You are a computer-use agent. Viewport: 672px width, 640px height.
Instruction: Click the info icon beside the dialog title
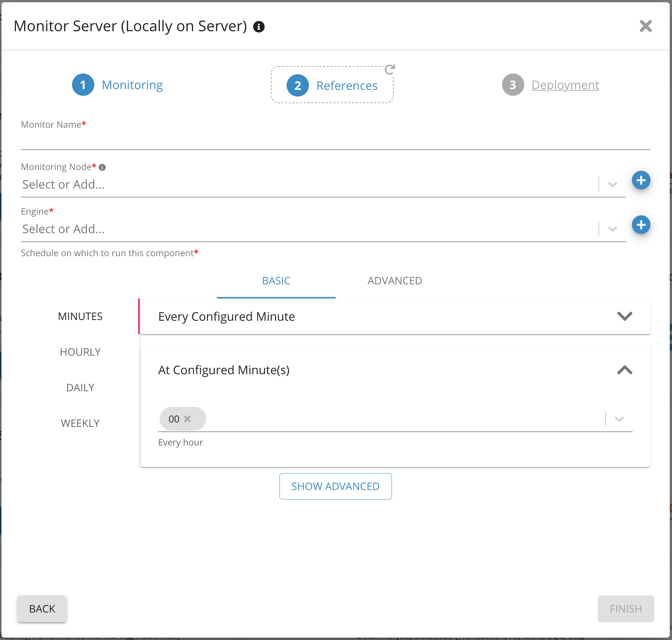point(259,27)
